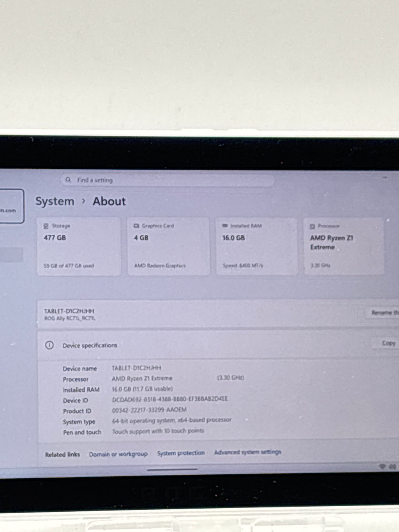
Task: Click the Speed 6400 MT/s text
Action: point(243,265)
